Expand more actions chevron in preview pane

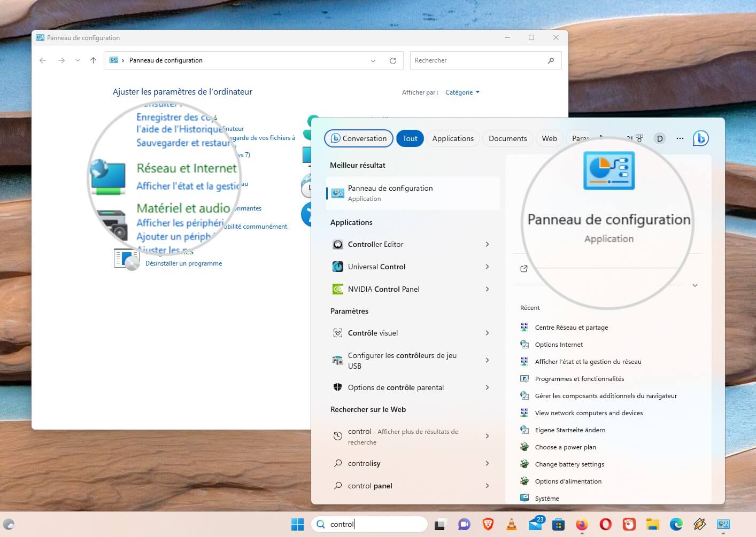pyautogui.click(x=695, y=285)
